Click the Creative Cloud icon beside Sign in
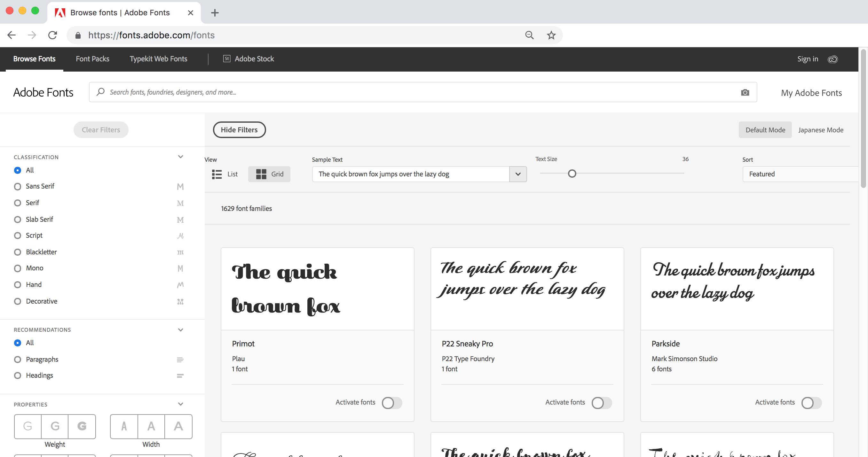This screenshot has height=457, width=868. point(832,59)
